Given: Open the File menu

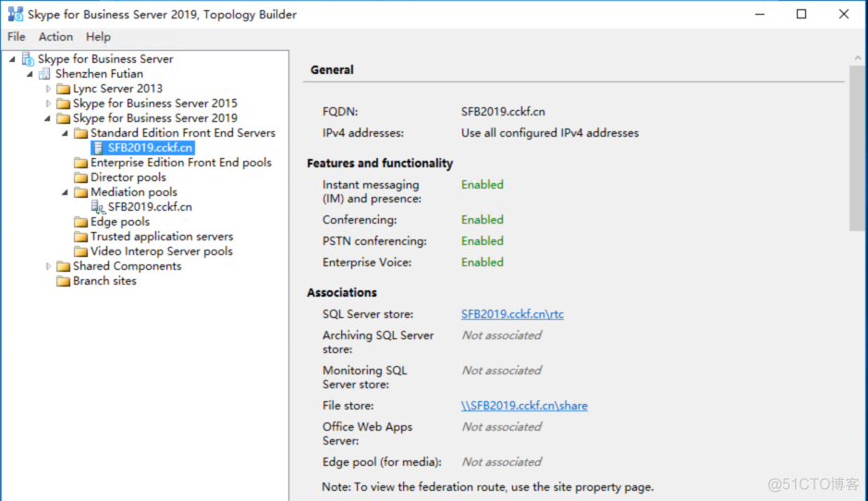Looking at the screenshot, I should [17, 37].
